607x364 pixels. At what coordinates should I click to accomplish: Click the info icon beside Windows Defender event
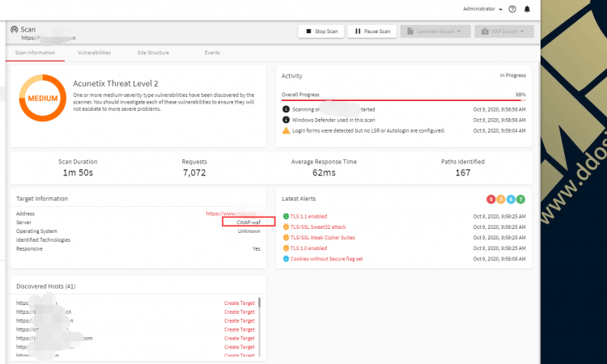point(286,120)
